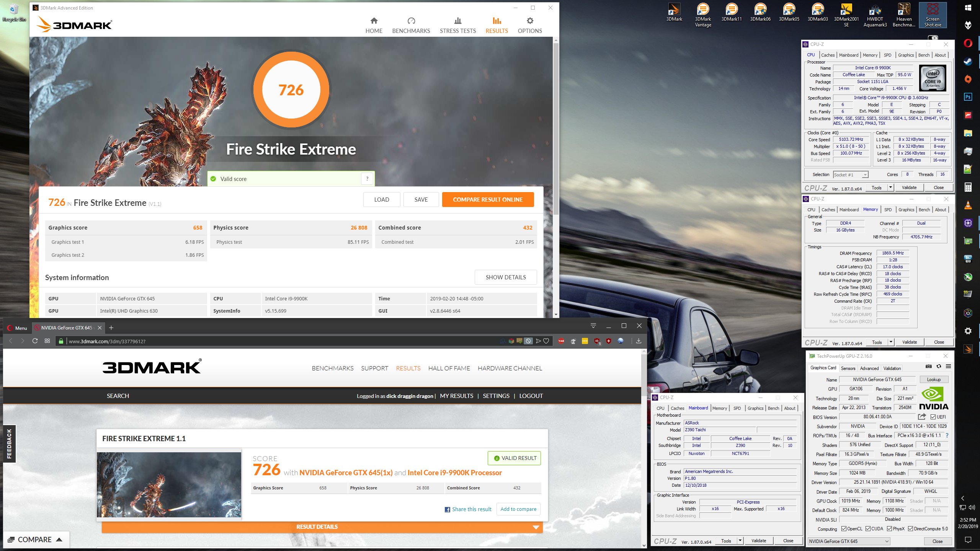980x551 pixels.
Task: Expand the RESULT DETAILS bar
Action: pyautogui.click(x=322, y=527)
